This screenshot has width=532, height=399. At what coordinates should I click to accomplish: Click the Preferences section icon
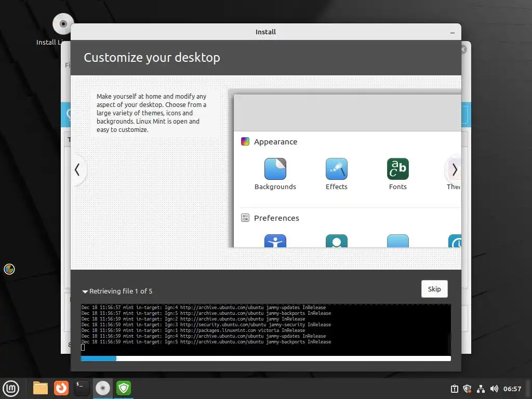pyautogui.click(x=245, y=218)
